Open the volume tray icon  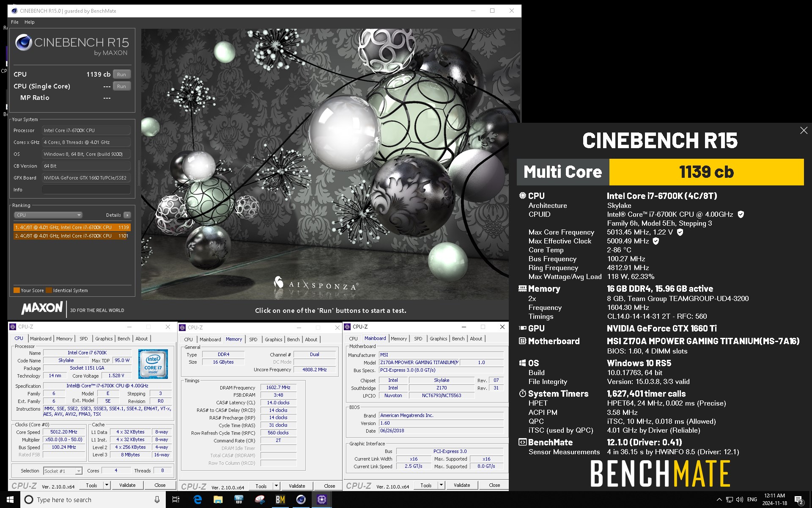tap(740, 500)
